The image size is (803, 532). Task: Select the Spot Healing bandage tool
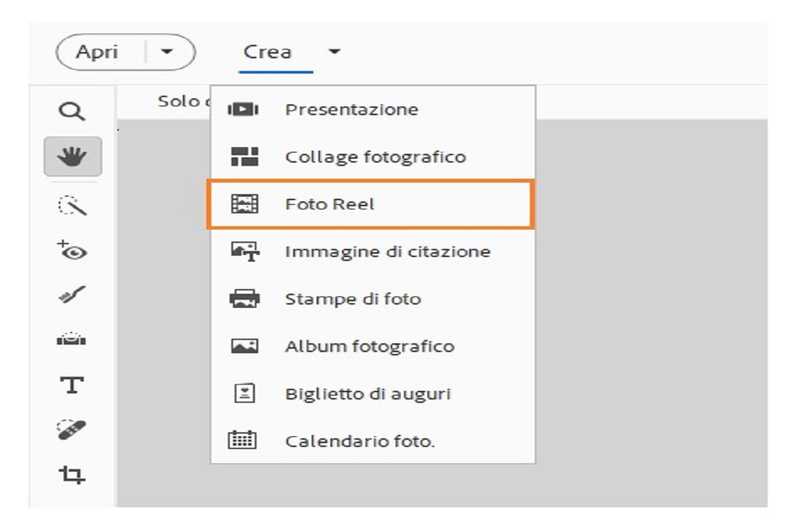72,430
